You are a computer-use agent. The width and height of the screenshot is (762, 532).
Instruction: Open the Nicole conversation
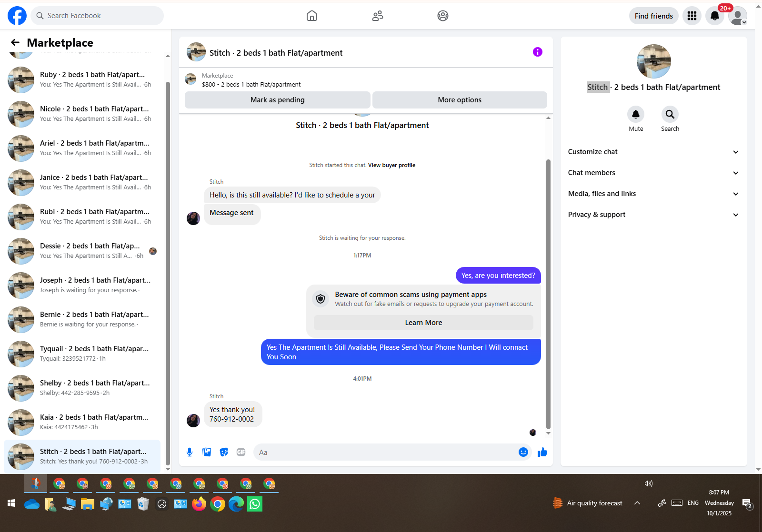tap(82, 114)
